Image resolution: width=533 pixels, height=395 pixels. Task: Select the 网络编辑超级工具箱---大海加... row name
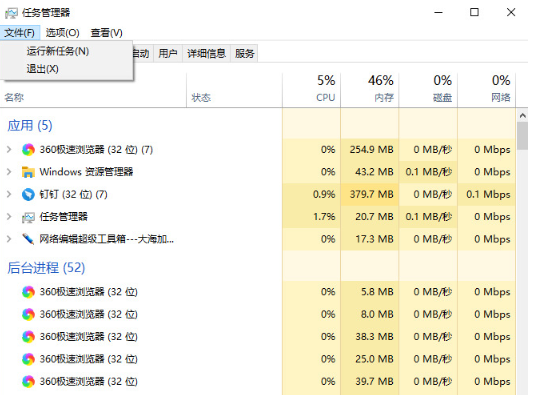click(x=106, y=239)
